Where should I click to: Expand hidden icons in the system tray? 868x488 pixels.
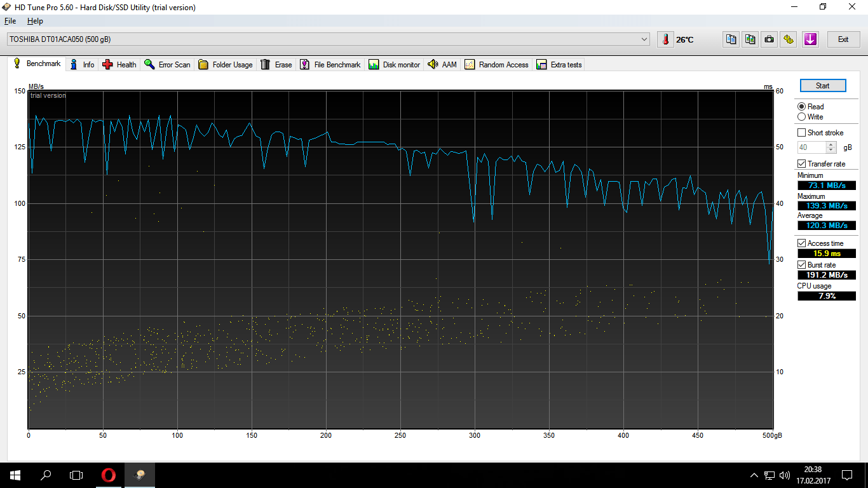[753, 475]
